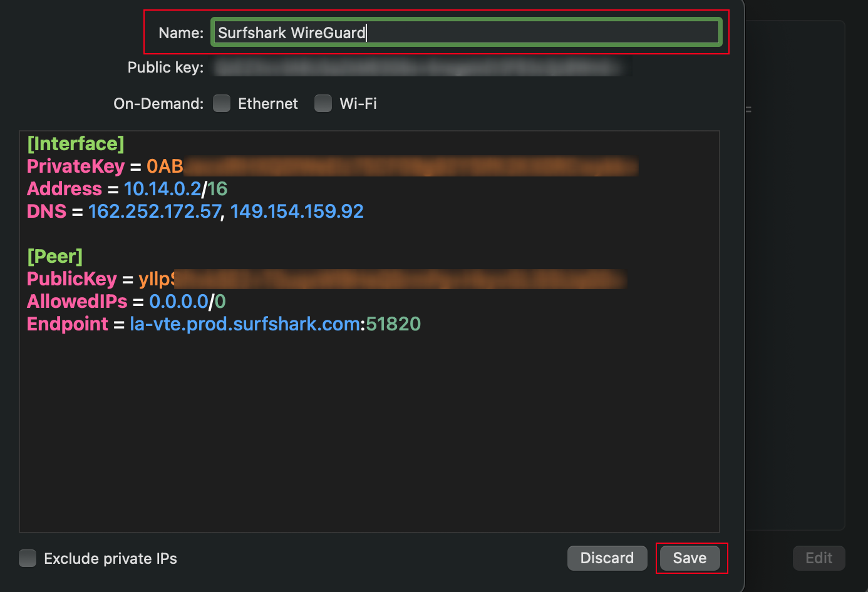Screen dimensions: 868x592
Task: Click the PrivateKey keyword in config
Action: click(x=76, y=166)
